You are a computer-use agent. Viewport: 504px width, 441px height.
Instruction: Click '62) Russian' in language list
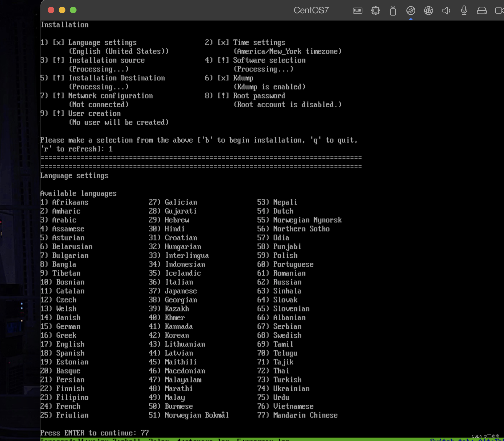279,282
